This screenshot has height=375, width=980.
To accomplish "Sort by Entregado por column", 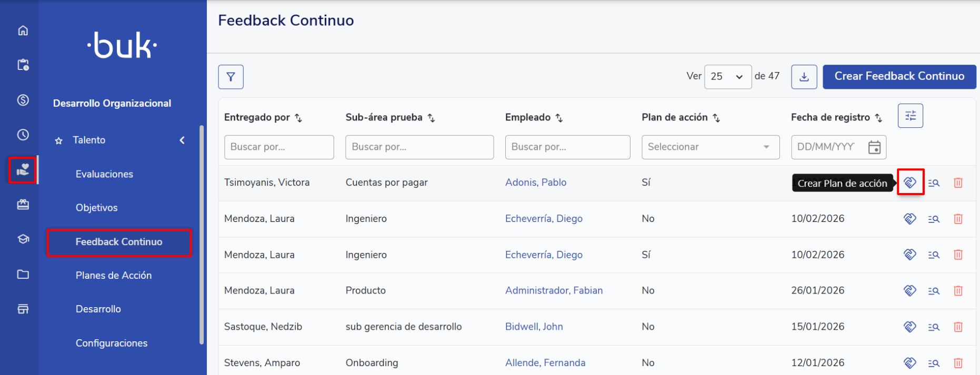I will pos(298,118).
